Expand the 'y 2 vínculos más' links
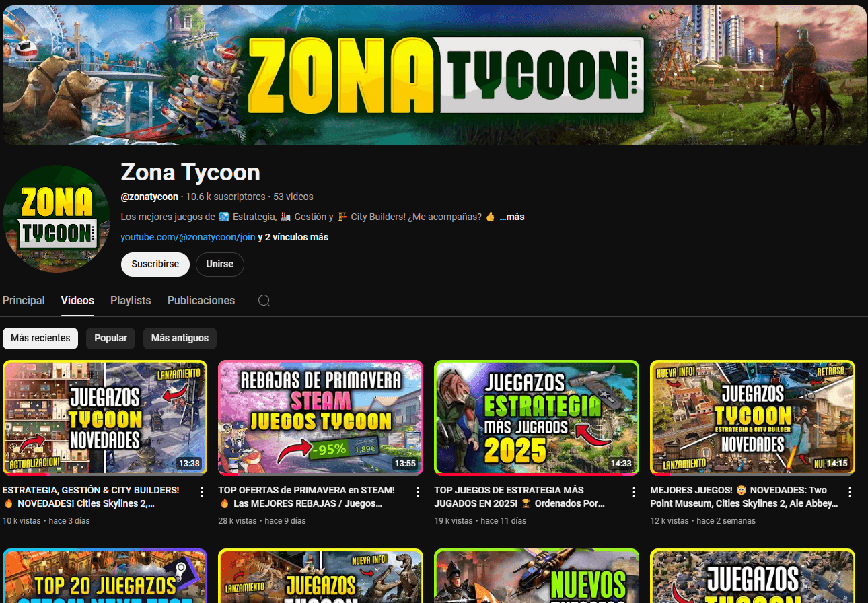The width and height of the screenshot is (868, 603). coord(293,237)
